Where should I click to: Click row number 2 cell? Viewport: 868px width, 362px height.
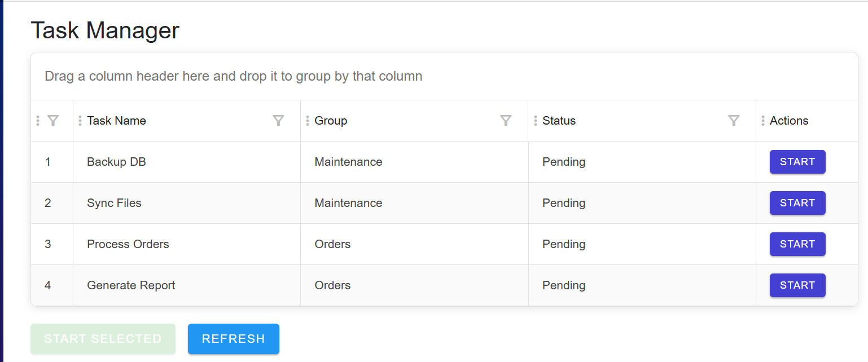tap(52, 203)
